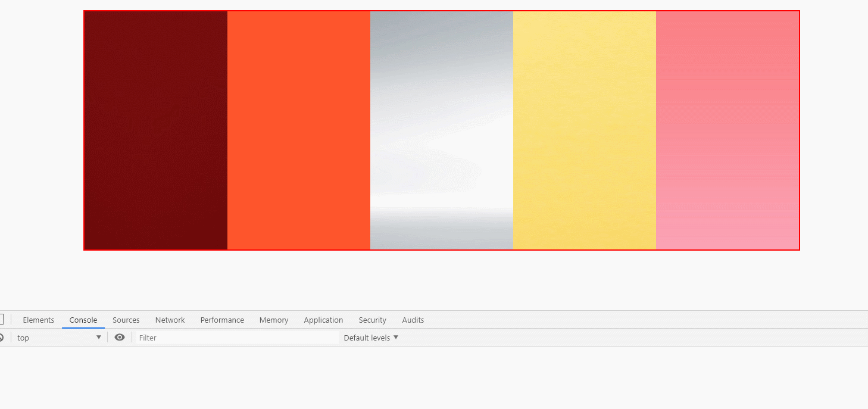Open the Memory tab
868x409 pixels.
coord(274,320)
